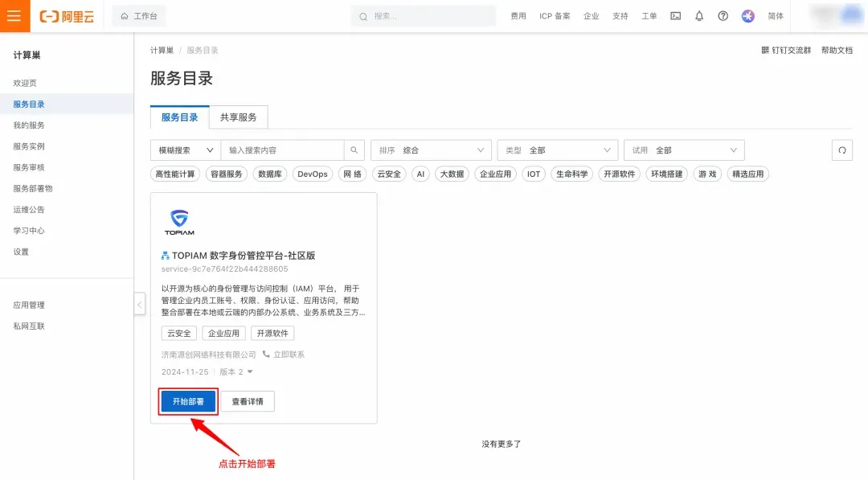Open 服务审核 in sidebar
The height and width of the screenshot is (480, 868).
(29, 167)
